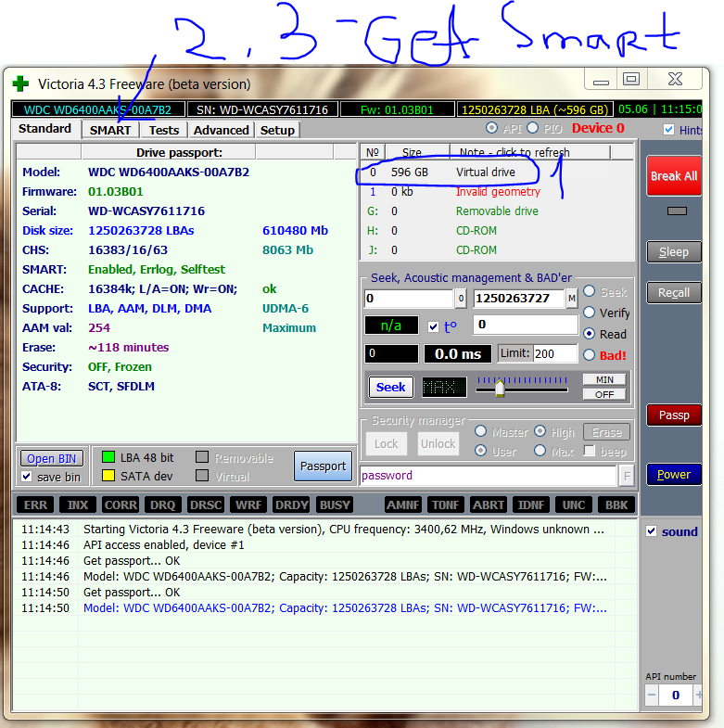Image resolution: width=724 pixels, height=728 pixels.
Task: Select the Bad! radio option
Action: [589, 354]
